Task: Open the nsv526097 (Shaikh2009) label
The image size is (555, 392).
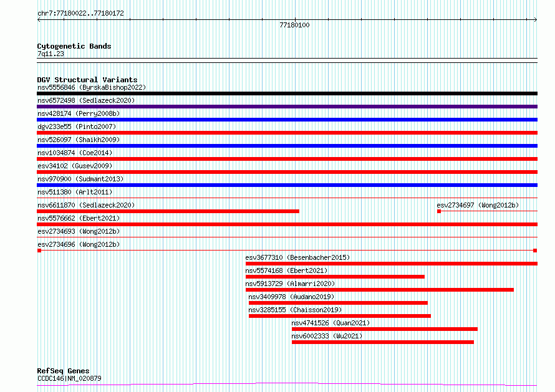Action: (x=79, y=140)
